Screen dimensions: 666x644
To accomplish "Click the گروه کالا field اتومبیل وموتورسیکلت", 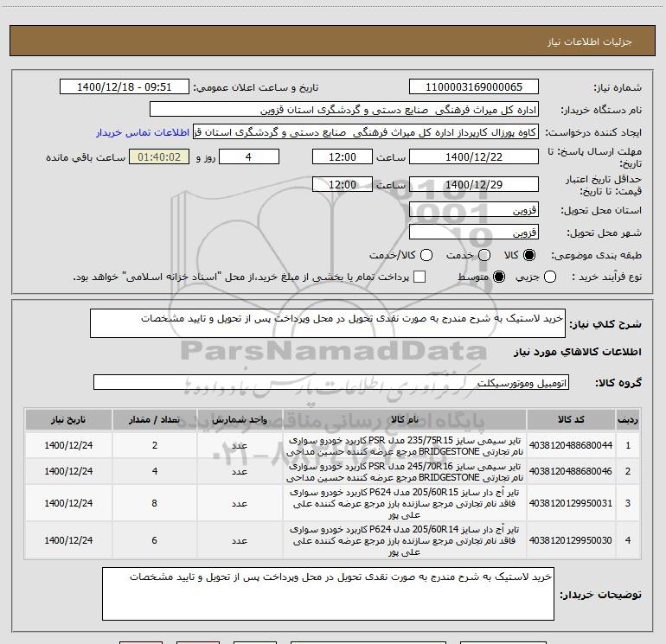I will tap(331, 382).
